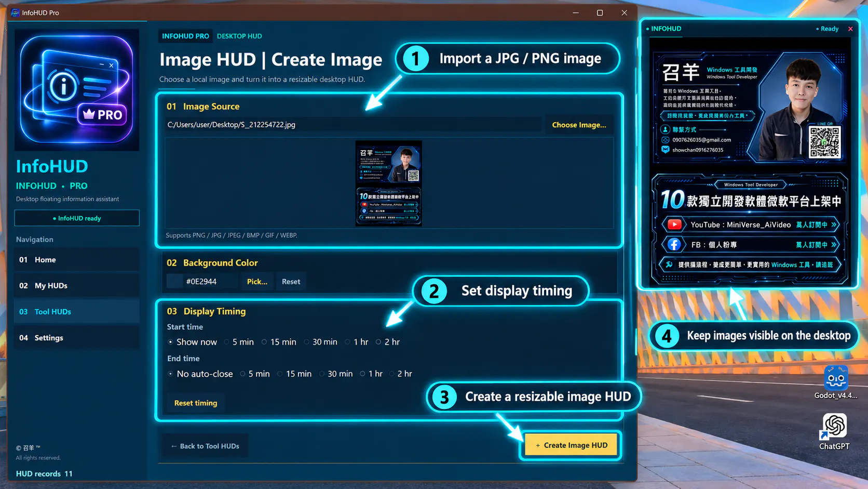Open Tool HUDs navigation item
The width and height of the screenshot is (868, 489).
point(77,311)
